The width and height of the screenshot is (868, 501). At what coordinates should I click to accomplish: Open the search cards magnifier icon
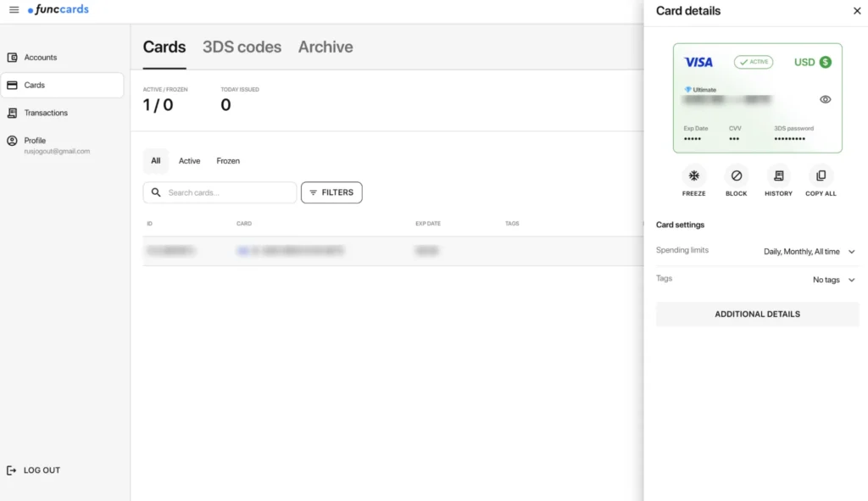156,192
